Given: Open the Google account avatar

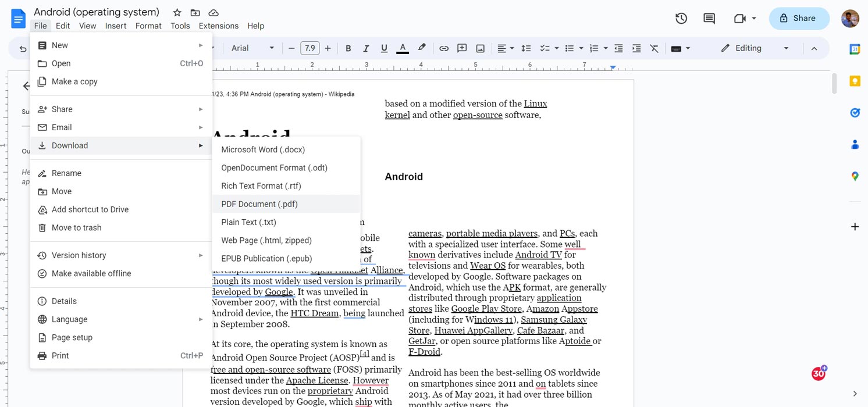Looking at the screenshot, I should tap(851, 18).
